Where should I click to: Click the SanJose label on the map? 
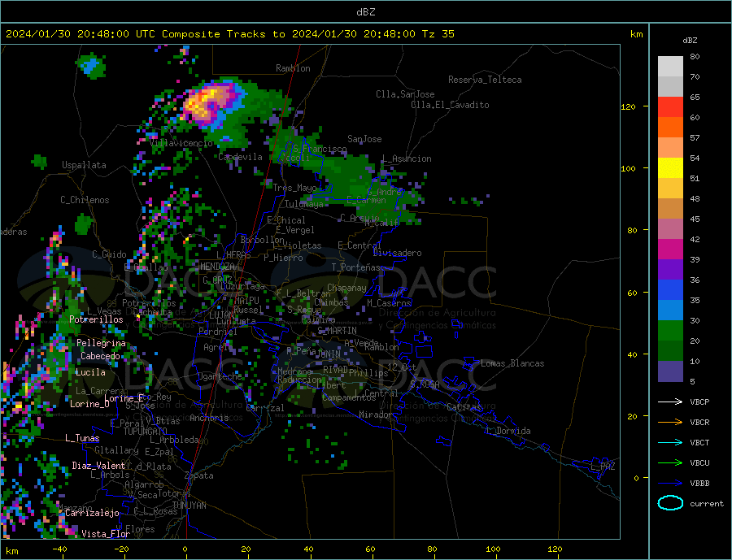pyautogui.click(x=364, y=139)
